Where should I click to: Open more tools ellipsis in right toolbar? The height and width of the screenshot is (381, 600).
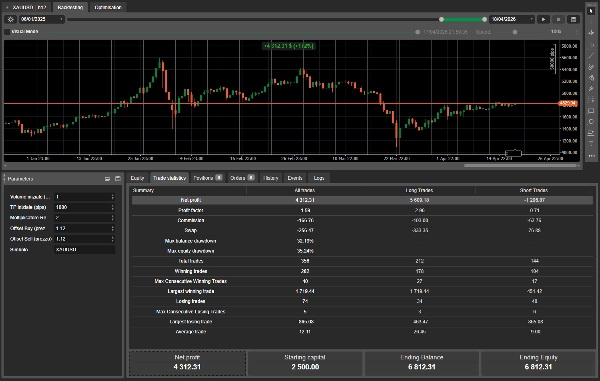click(591, 156)
